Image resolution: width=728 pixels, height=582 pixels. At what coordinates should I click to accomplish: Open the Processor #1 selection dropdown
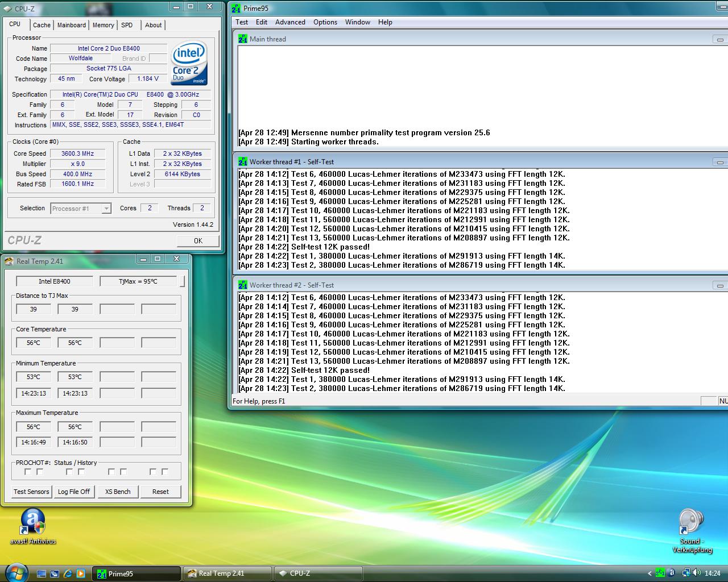[106, 209]
